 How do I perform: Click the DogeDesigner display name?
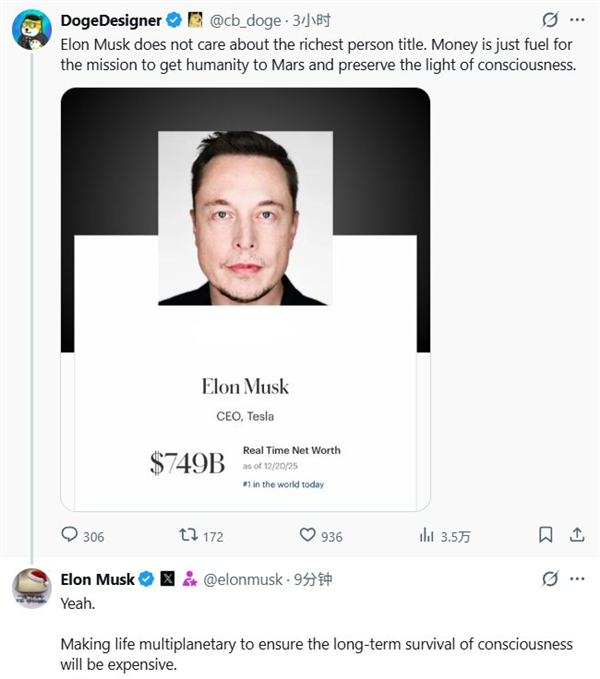[x=111, y=19]
